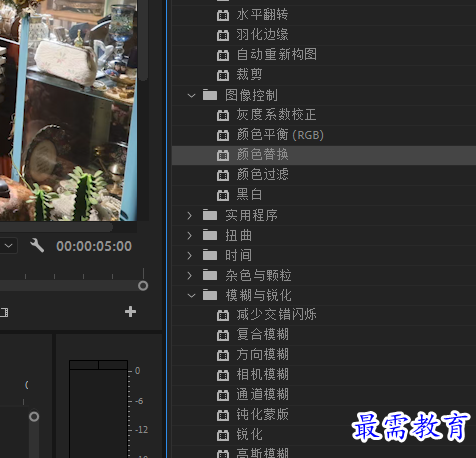
Task: Select the 模糊与锐化 folder label
Action: pos(258,295)
